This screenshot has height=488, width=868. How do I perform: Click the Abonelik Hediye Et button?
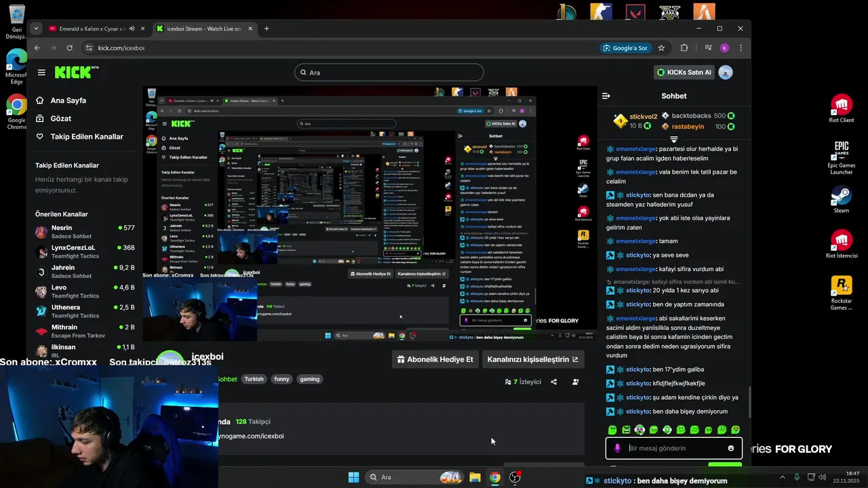(x=435, y=359)
